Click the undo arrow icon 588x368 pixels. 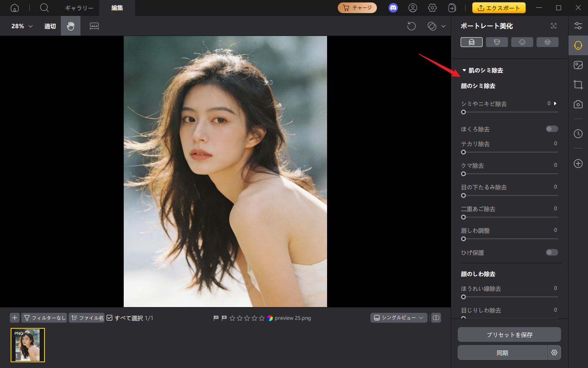[x=411, y=26]
